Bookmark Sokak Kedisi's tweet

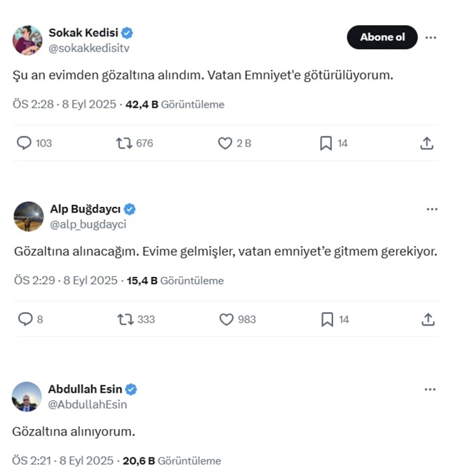click(326, 143)
